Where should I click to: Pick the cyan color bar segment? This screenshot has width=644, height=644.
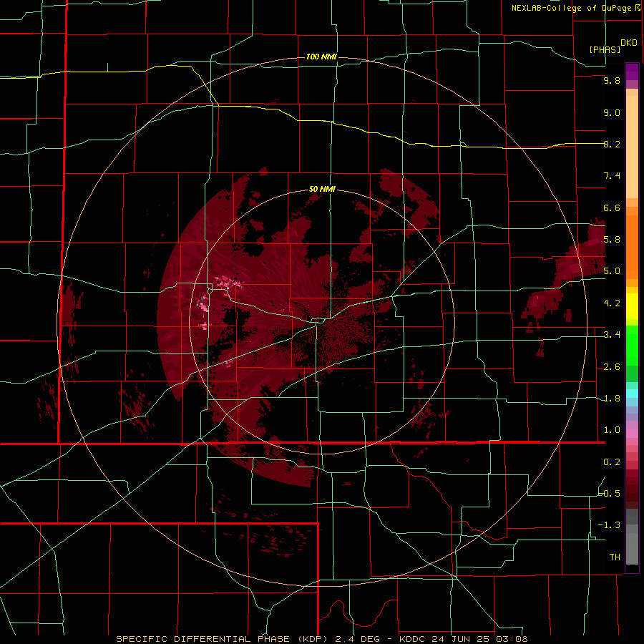632,394
